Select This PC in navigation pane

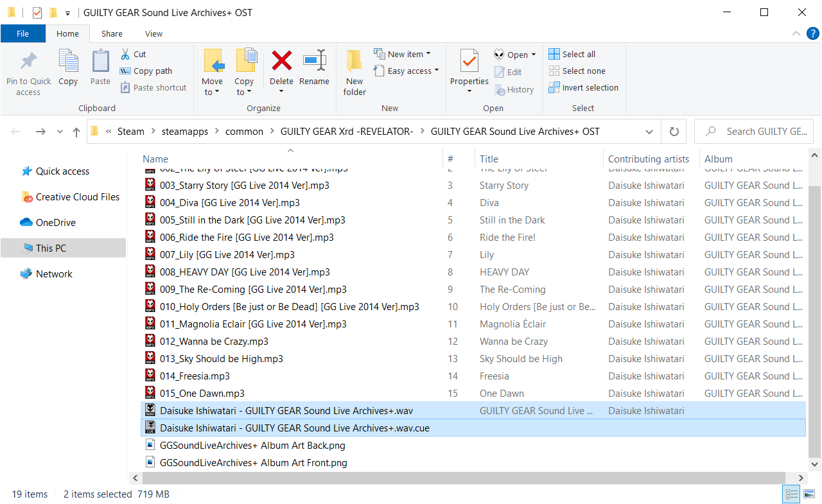click(63, 248)
